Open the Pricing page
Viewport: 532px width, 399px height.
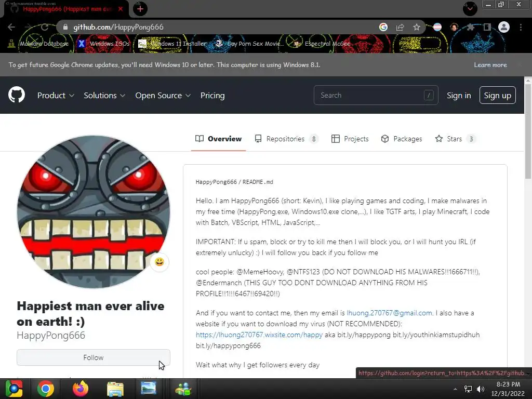coord(212,96)
